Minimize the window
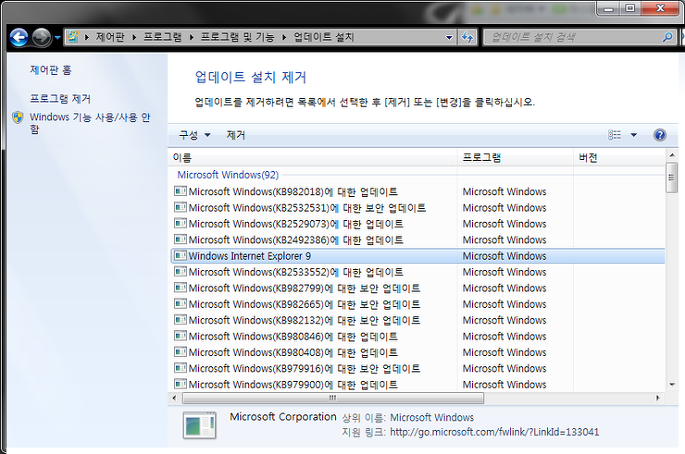Screen dimensions: 685x454 pos(609,8)
